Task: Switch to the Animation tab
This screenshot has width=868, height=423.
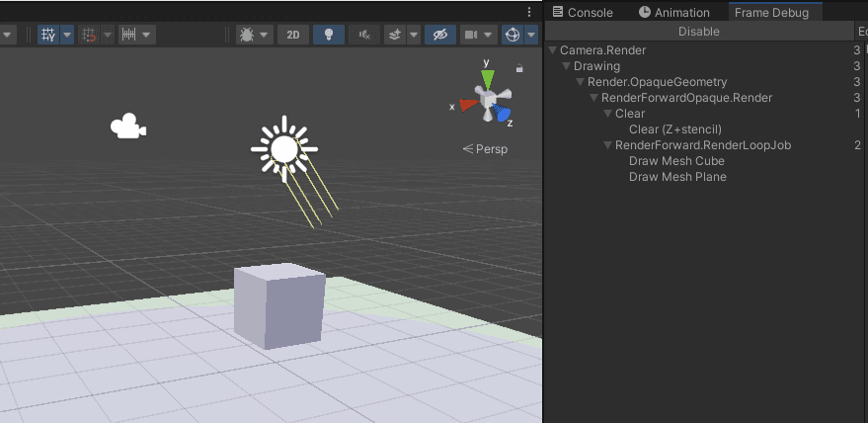Action: 674,12
